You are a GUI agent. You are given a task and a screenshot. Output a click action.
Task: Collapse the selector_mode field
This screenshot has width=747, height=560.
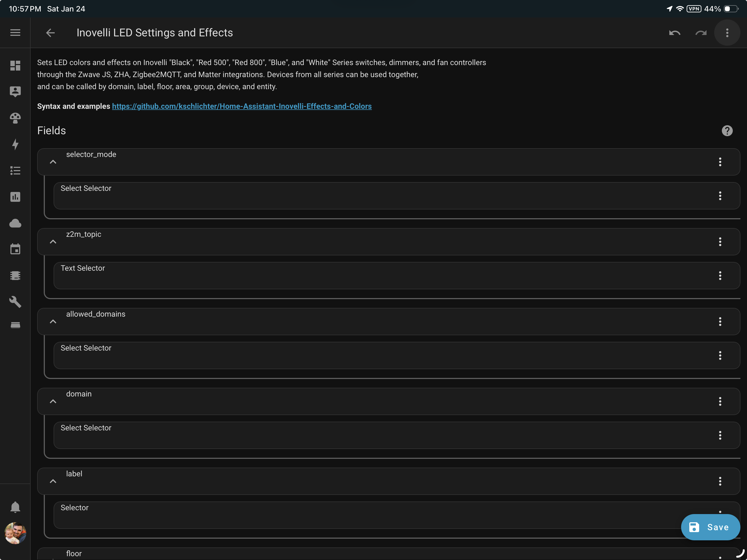pyautogui.click(x=53, y=162)
